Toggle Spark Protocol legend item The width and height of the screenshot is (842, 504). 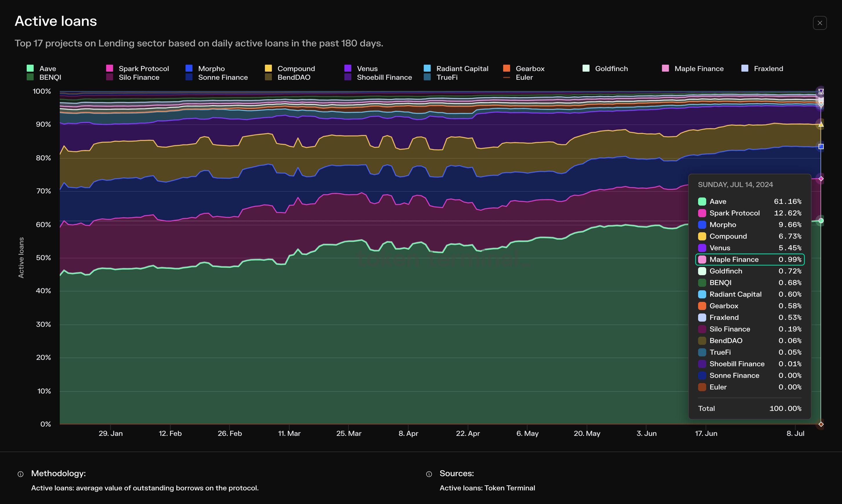tap(143, 69)
